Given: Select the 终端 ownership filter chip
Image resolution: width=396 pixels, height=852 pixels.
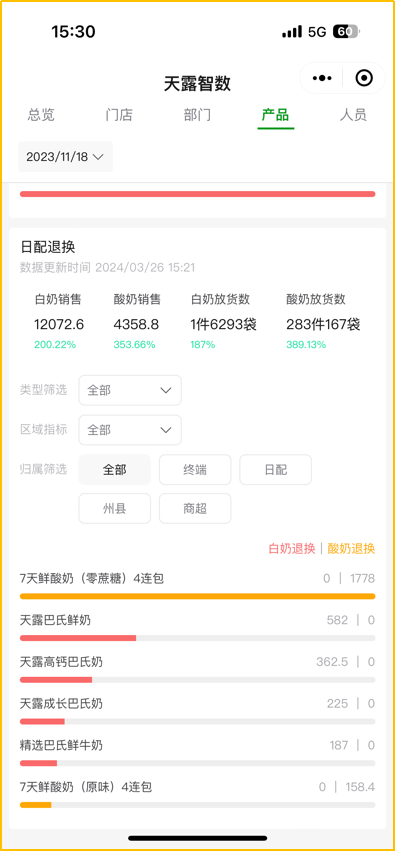Looking at the screenshot, I should click(195, 469).
